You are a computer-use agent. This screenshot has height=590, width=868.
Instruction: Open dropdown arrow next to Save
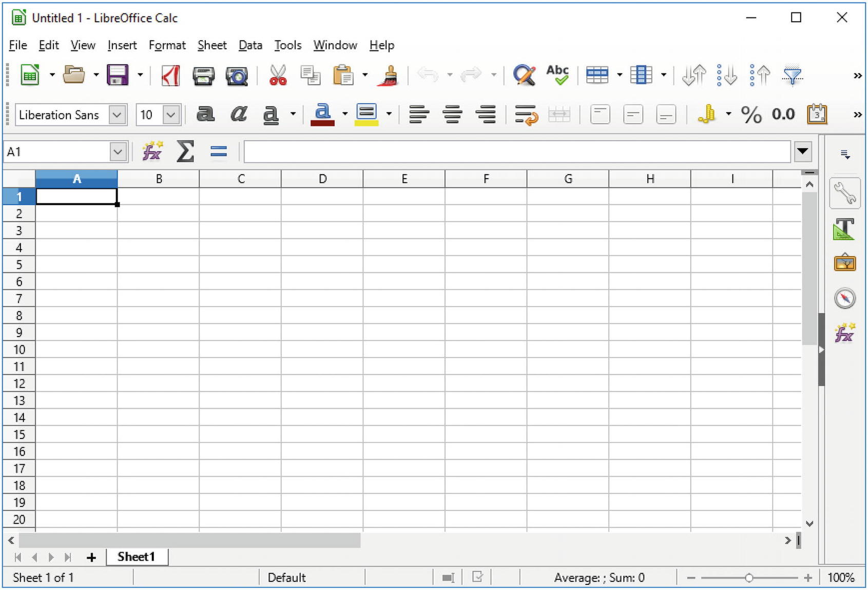point(140,75)
